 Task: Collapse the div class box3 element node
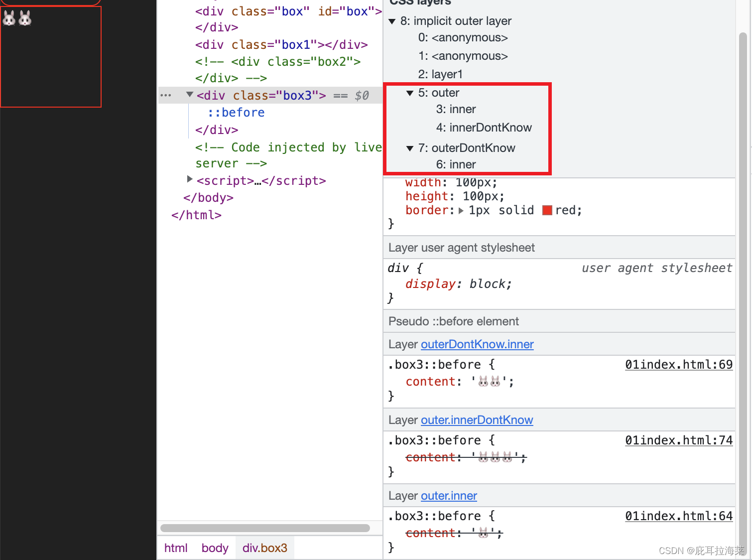[x=190, y=95]
